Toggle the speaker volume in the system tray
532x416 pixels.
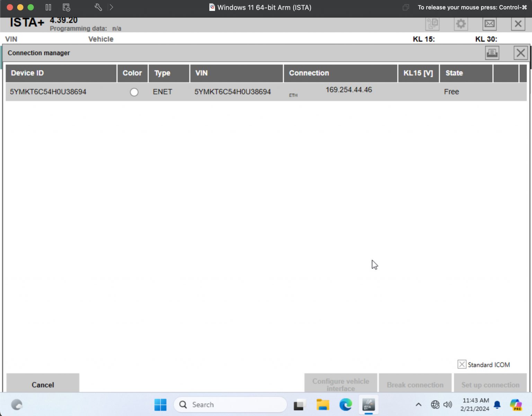click(447, 405)
